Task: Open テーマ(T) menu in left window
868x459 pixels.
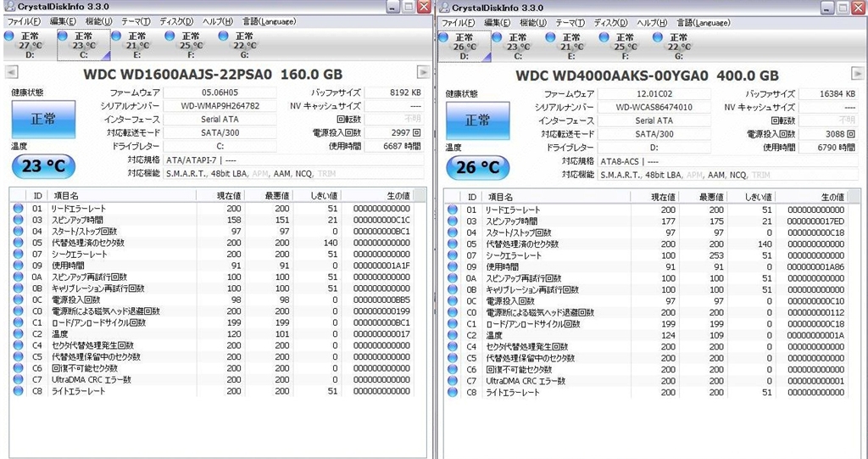Action: [136, 21]
